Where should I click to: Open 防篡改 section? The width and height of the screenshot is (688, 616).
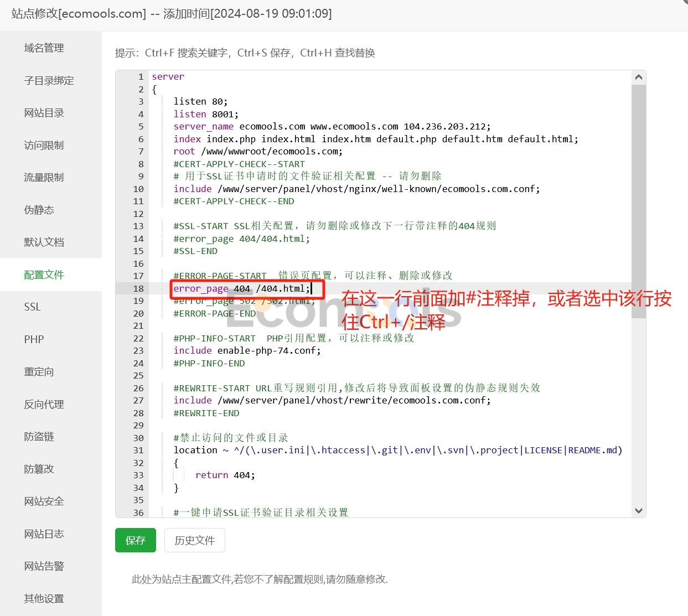point(39,469)
